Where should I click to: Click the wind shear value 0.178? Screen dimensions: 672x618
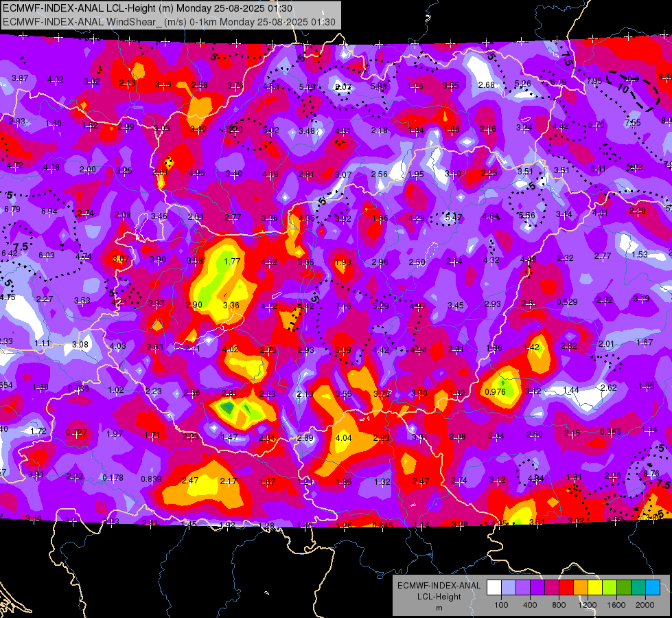point(113,478)
